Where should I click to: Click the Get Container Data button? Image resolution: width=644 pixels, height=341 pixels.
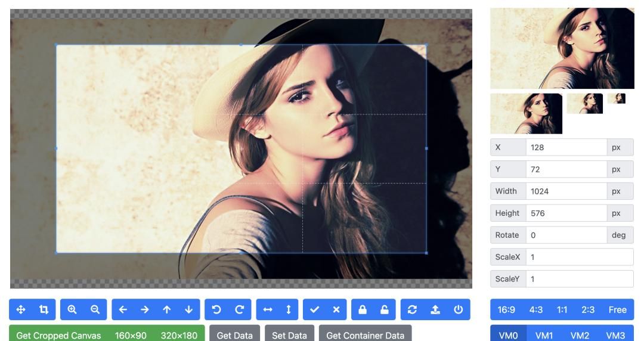[x=365, y=335]
